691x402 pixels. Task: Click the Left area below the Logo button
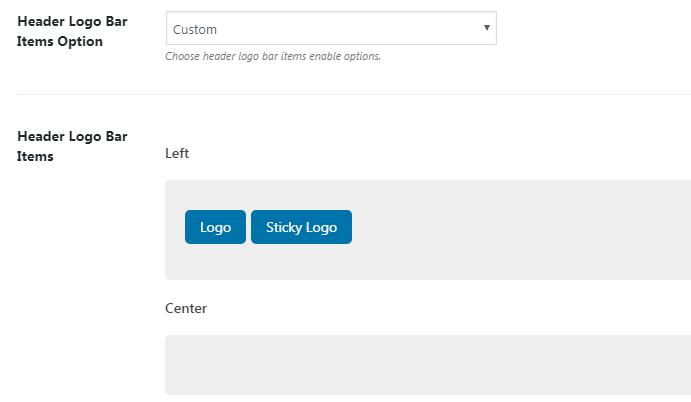click(x=215, y=262)
